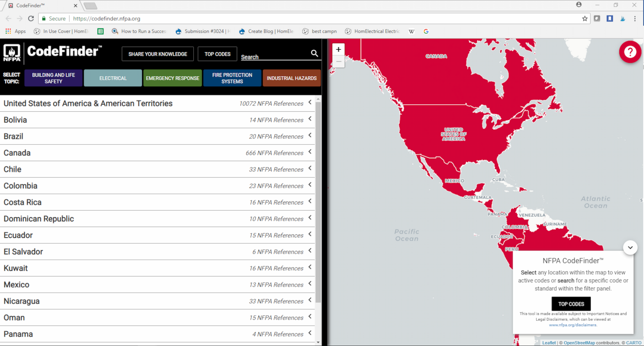Expand the Kuwait references chevron
The width and height of the screenshot is (644, 346).
pos(310,267)
